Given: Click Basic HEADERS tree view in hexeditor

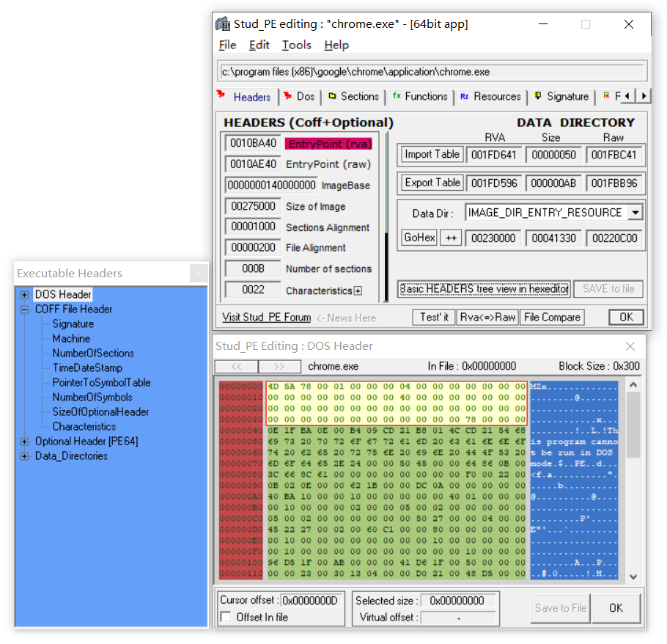Looking at the screenshot, I should [484, 289].
